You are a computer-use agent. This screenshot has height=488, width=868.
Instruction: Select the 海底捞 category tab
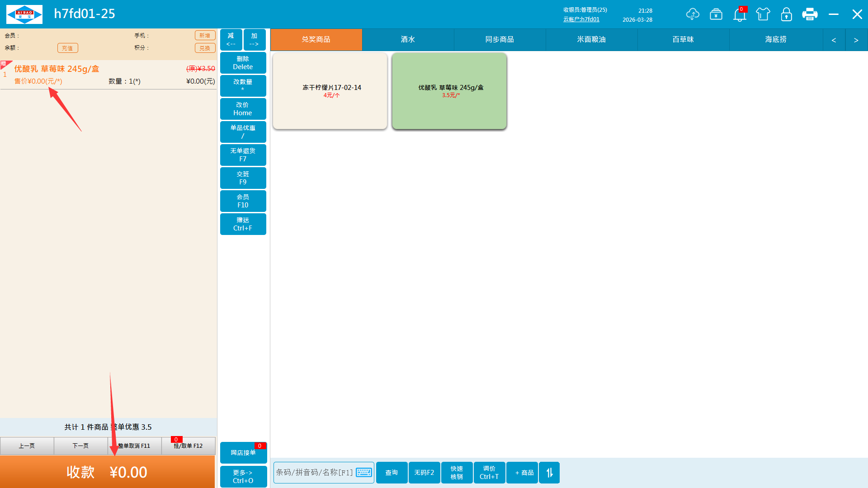[x=776, y=40]
